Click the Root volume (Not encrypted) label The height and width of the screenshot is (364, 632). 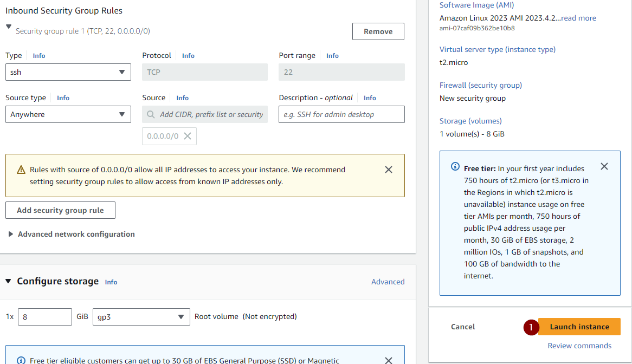tap(246, 316)
